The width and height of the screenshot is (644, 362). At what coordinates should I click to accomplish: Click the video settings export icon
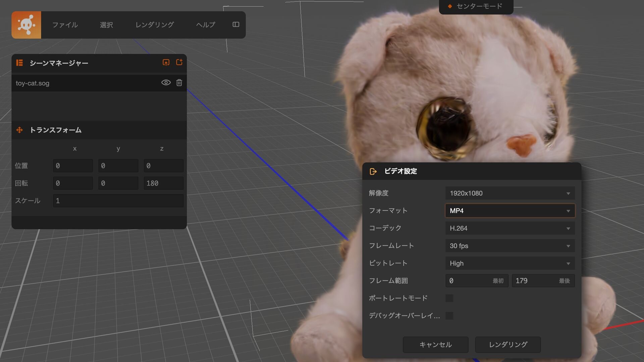(x=373, y=171)
